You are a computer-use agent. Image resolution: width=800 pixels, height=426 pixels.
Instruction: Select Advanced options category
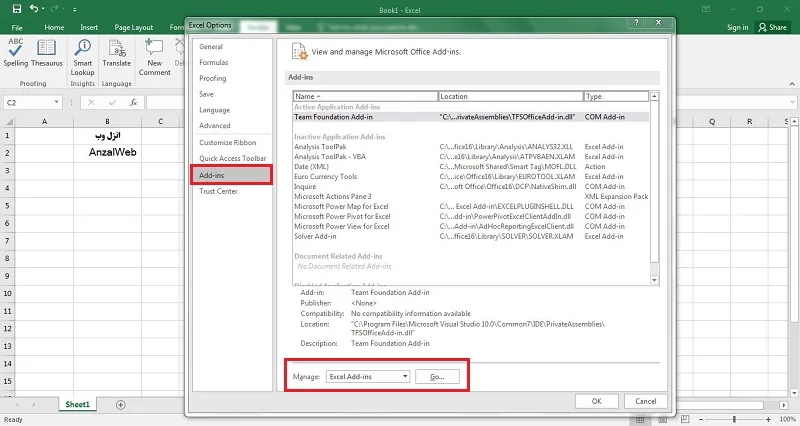(x=231, y=126)
